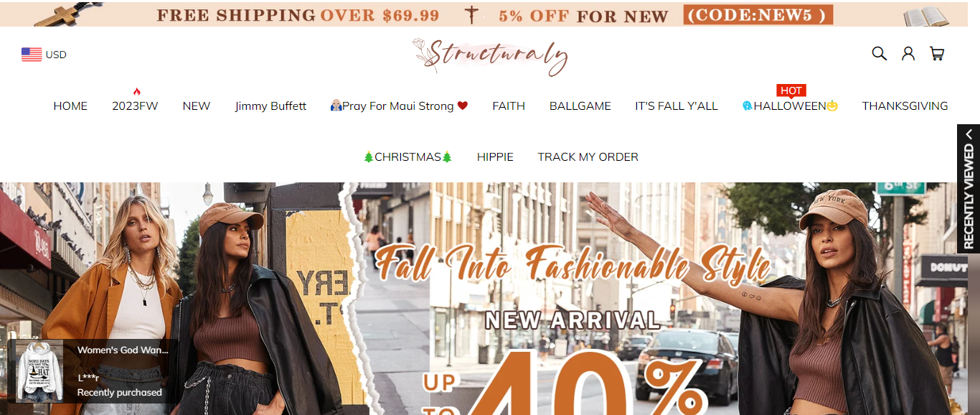
Task: Open the USD currency selector
Action: pos(44,55)
